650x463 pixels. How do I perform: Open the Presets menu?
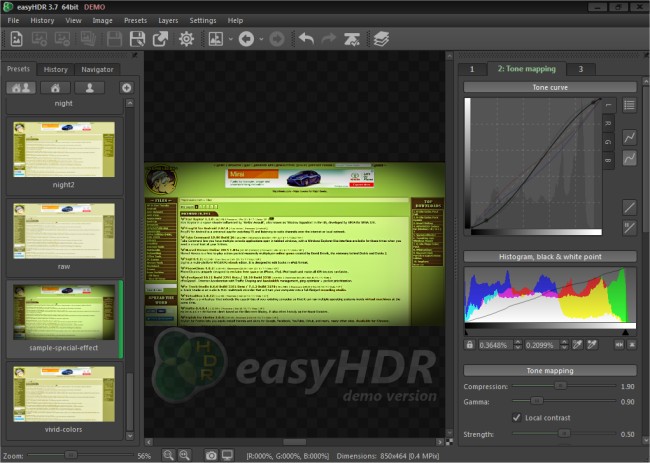click(x=135, y=20)
